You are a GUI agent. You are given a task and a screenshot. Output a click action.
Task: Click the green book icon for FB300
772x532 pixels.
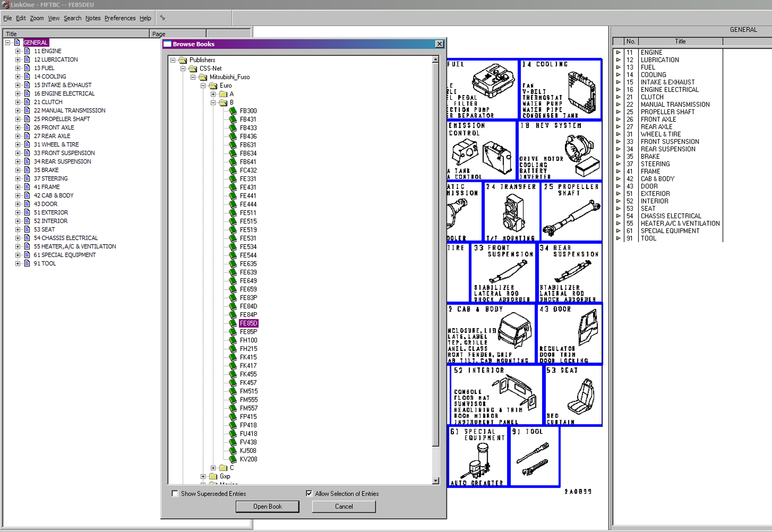(x=233, y=111)
